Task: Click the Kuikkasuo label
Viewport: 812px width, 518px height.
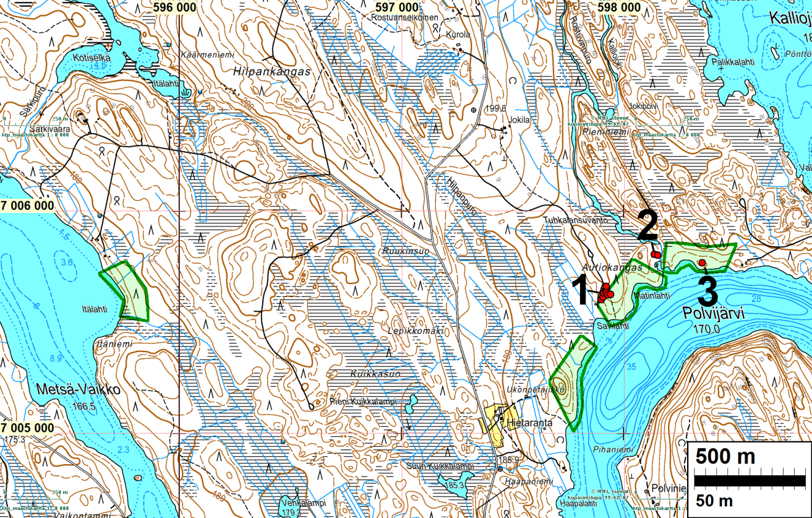Action: pos(375,374)
